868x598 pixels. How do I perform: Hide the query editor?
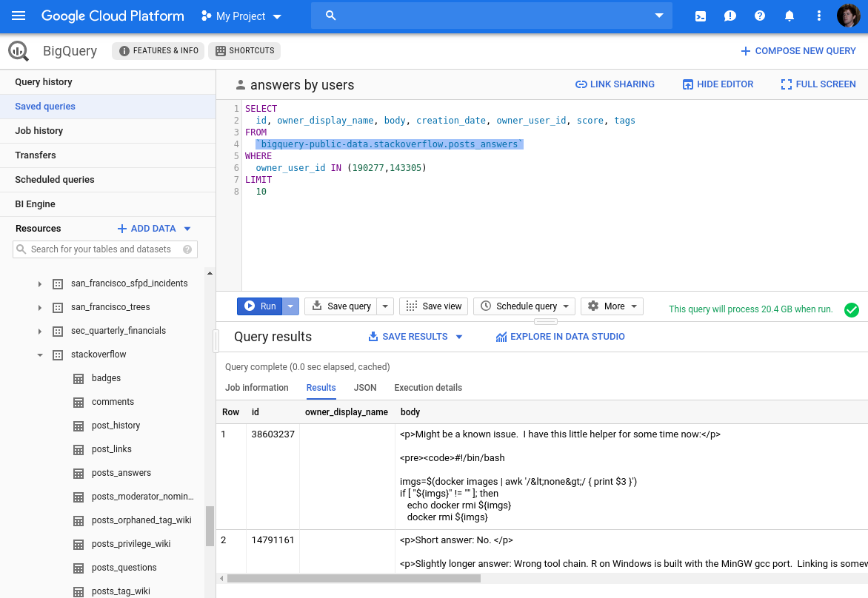[x=718, y=84]
